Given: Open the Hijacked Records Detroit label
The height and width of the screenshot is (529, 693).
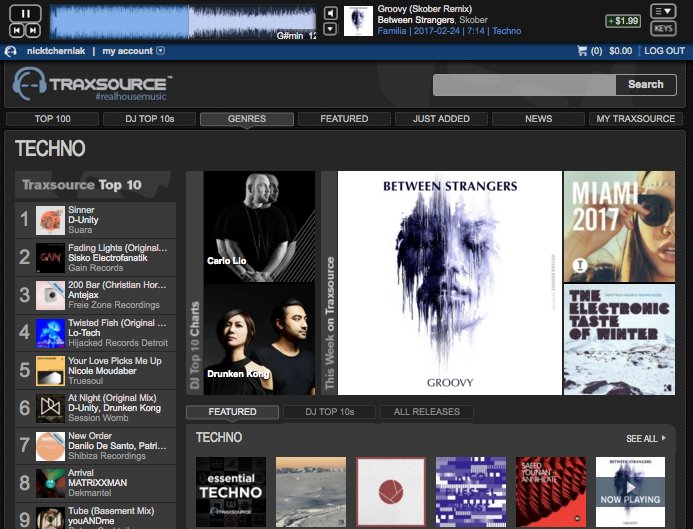Looking at the screenshot, I should click(118, 343).
